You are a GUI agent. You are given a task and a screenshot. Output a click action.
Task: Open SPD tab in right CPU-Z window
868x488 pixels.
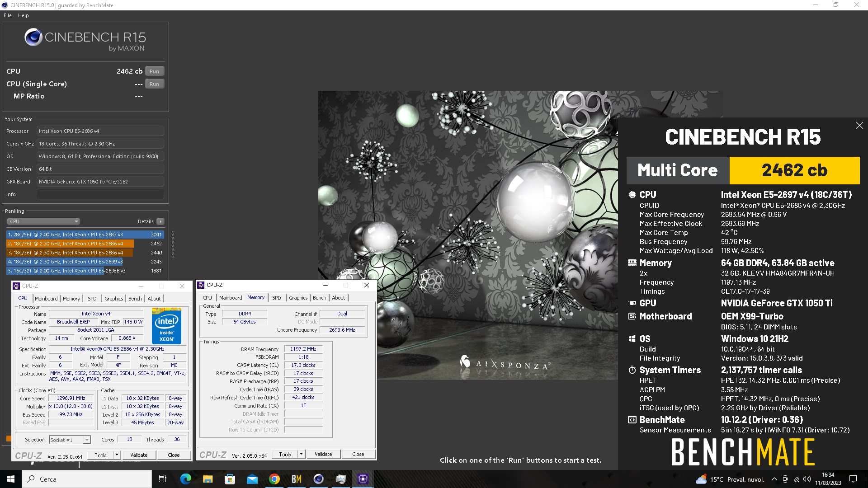click(277, 298)
